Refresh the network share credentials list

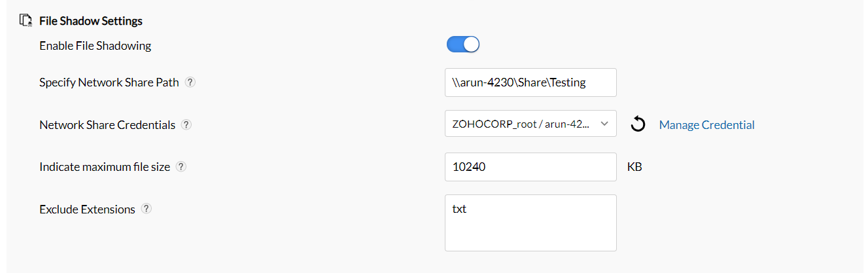[x=638, y=124]
